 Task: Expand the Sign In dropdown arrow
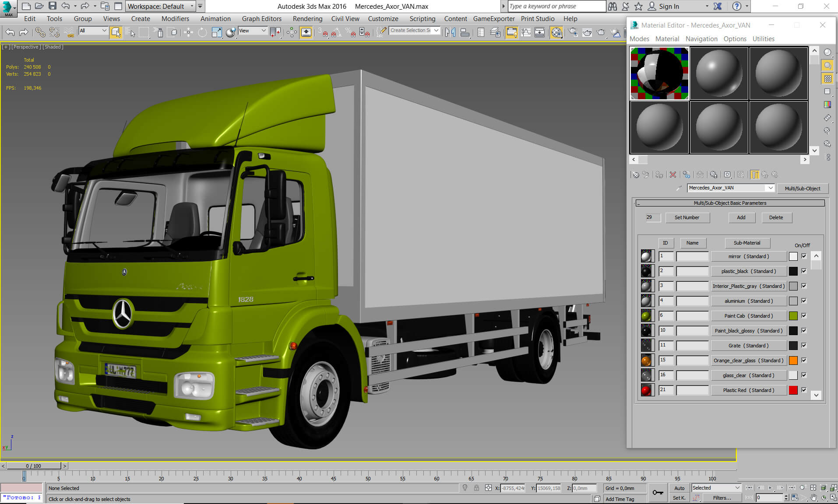pos(707,6)
